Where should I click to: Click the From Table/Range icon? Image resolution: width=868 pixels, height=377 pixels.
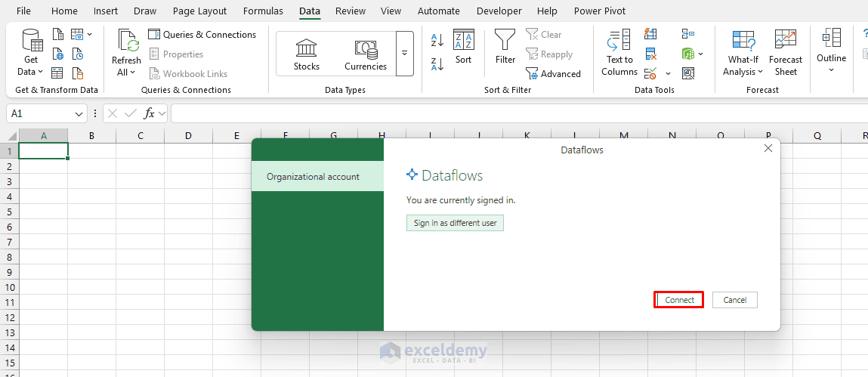[x=57, y=73]
